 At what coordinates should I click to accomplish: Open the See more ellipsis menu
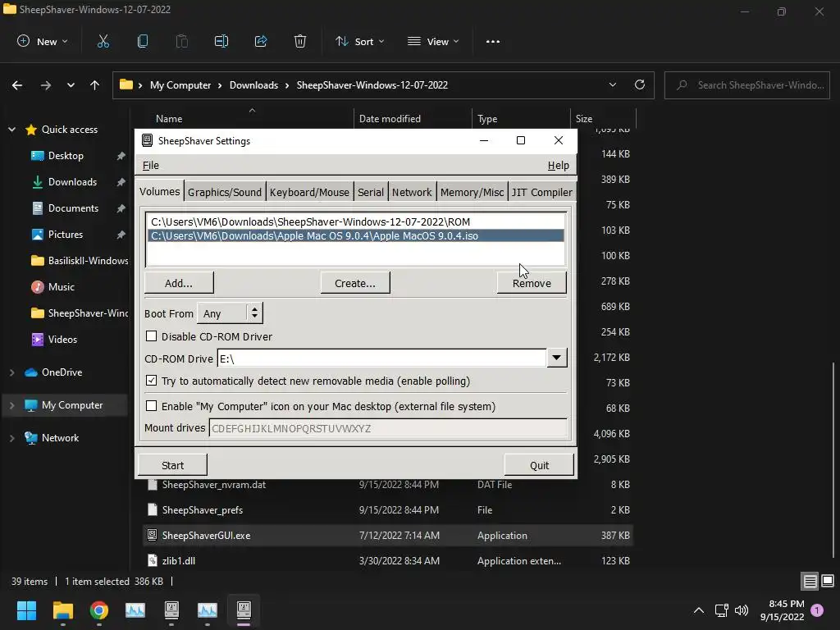coord(493,41)
